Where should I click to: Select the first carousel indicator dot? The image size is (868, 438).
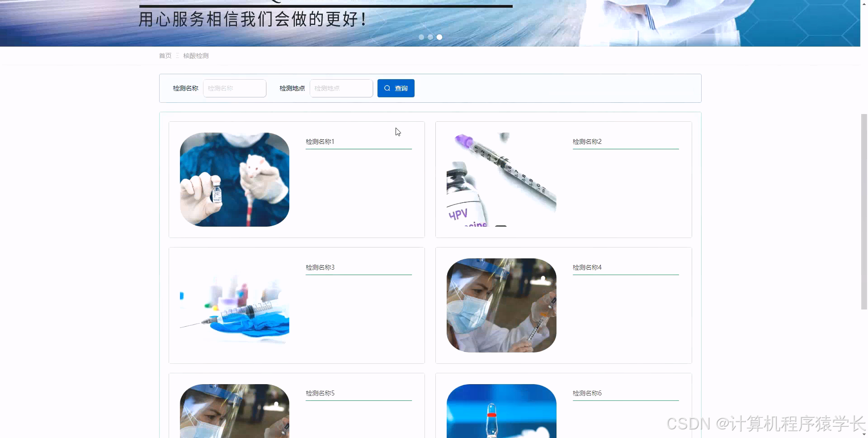pyautogui.click(x=421, y=37)
